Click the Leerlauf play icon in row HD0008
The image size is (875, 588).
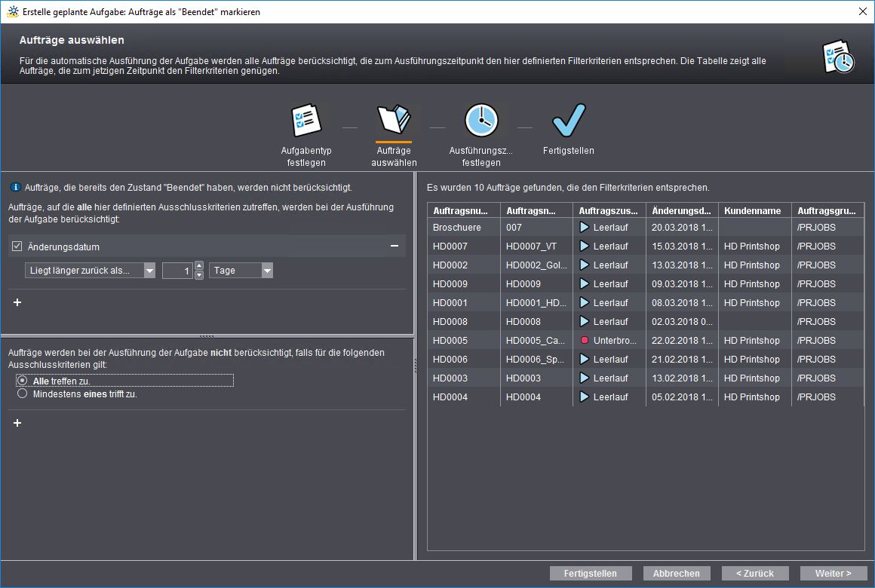585,321
